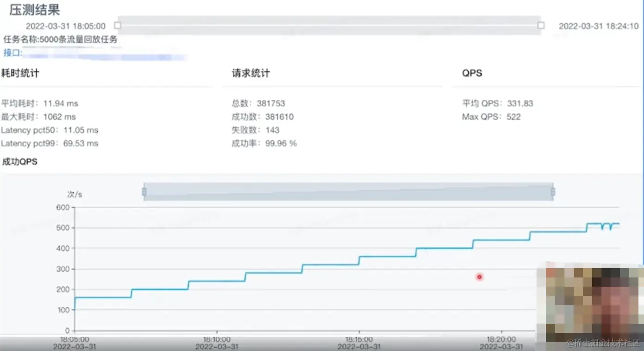Click the 耗时统计 section heading
Viewport: 644px width, 351px height.
pos(20,73)
